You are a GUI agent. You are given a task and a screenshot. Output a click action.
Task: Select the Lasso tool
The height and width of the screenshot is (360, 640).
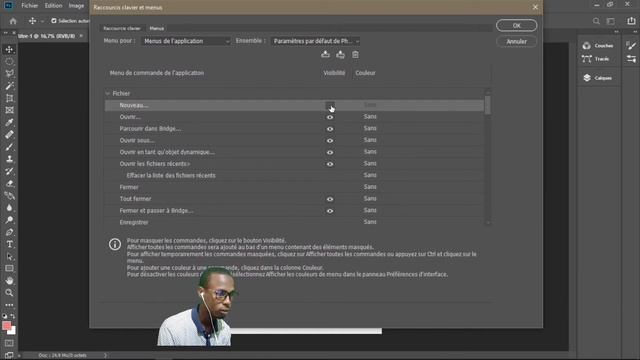pyautogui.click(x=9, y=74)
